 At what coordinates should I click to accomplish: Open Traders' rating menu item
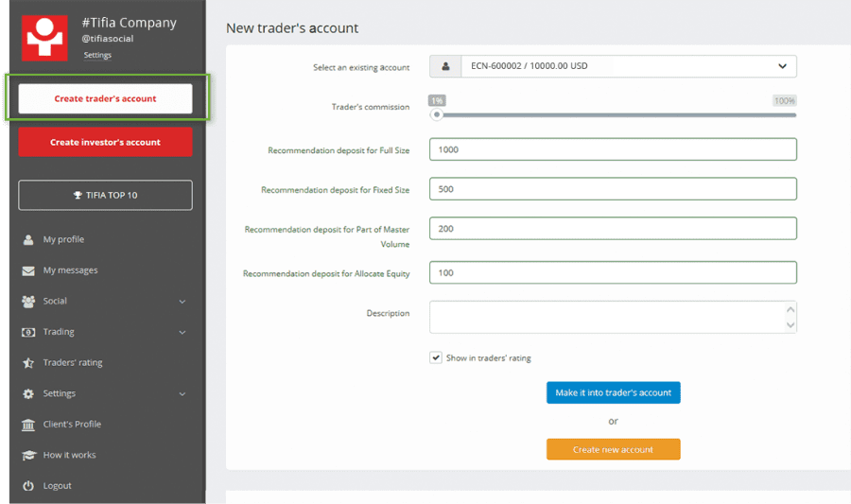[x=73, y=362]
